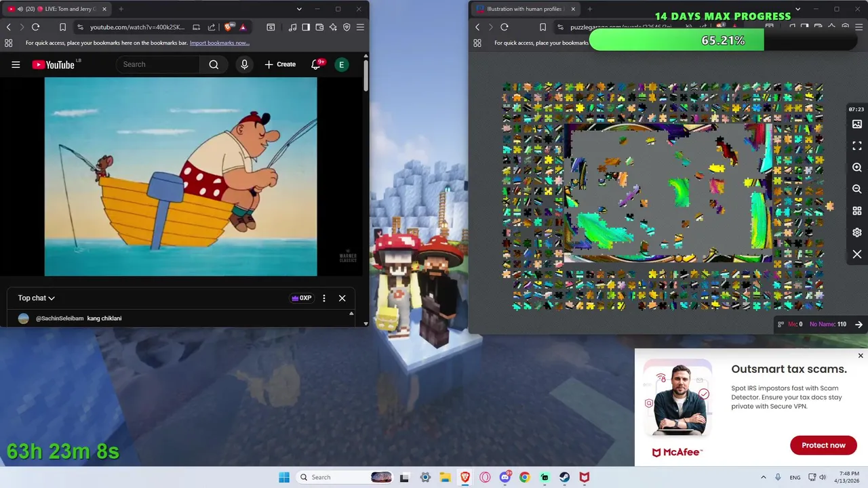Share the YouTube page from the address bar
Image resolution: width=868 pixels, height=488 pixels.
[x=212, y=27]
